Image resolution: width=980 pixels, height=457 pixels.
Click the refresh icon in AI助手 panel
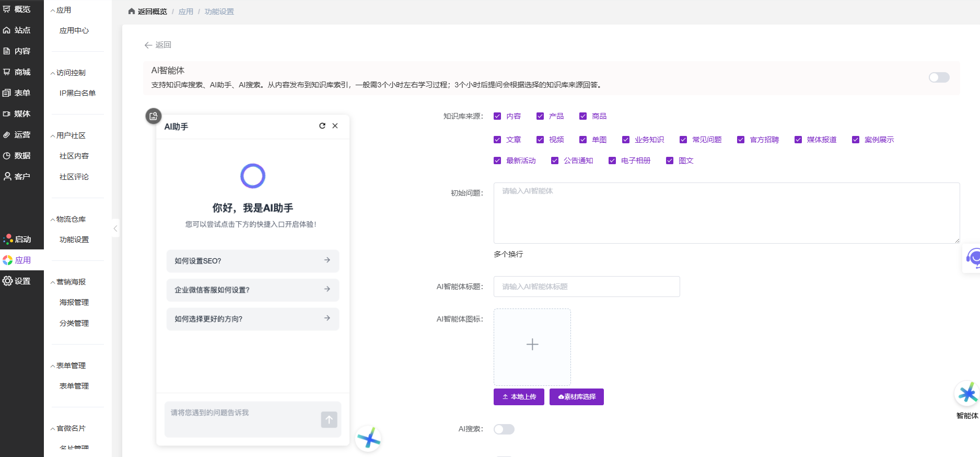click(322, 126)
